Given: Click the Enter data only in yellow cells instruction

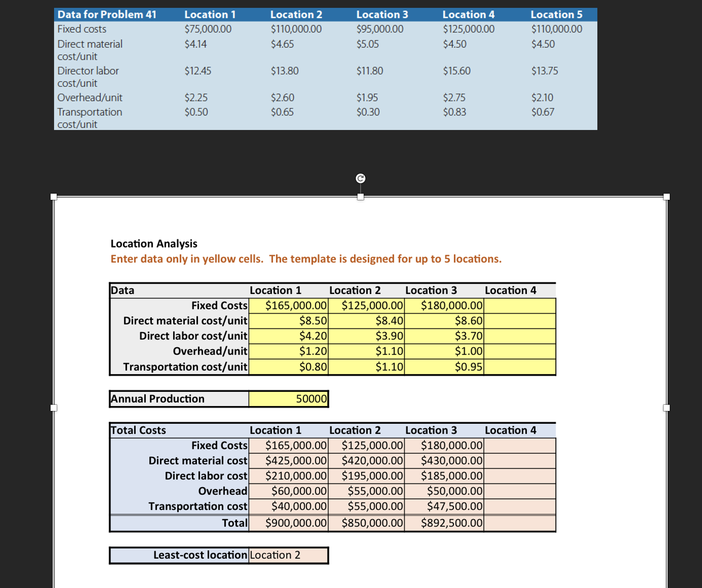Looking at the screenshot, I should [305, 259].
